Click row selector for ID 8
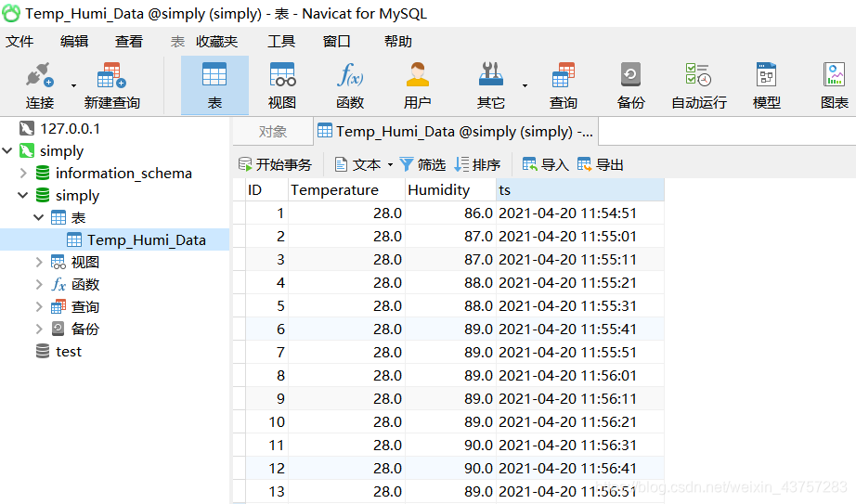The width and height of the screenshot is (856, 504). [x=240, y=376]
